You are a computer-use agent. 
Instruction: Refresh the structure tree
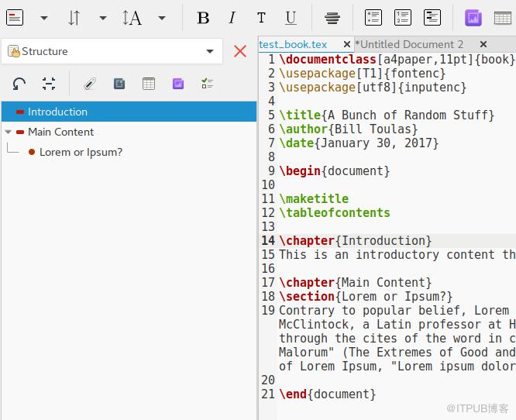pyautogui.click(x=19, y=84)
